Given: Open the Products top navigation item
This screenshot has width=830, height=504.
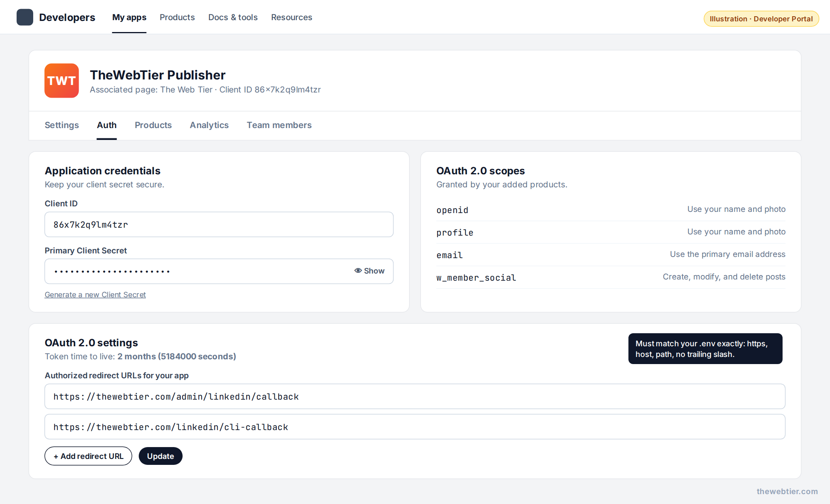Looking at the screenshot, I should 177,17.
